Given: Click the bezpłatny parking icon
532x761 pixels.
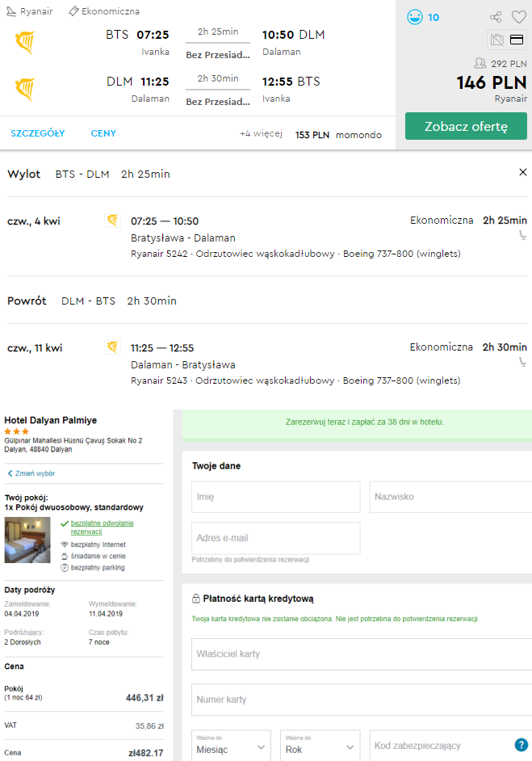Looking at the screenshot, I should click(x=64, y=568).
